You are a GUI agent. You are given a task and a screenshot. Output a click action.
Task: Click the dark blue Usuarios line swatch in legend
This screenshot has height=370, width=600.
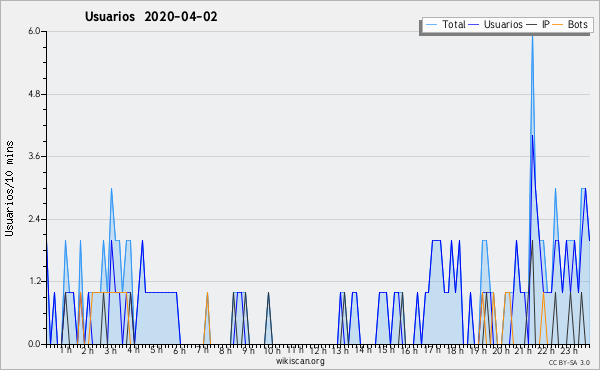pos(474,24)
